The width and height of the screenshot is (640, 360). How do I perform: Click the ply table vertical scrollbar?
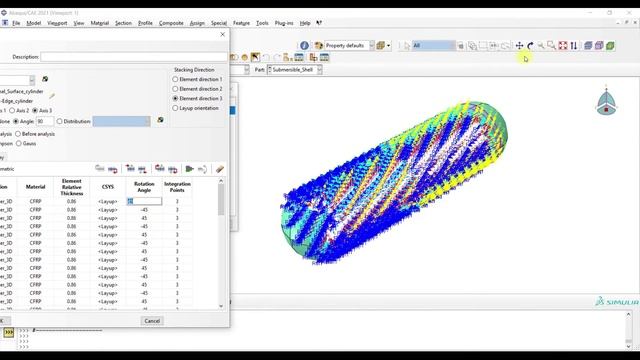(221, 243)
